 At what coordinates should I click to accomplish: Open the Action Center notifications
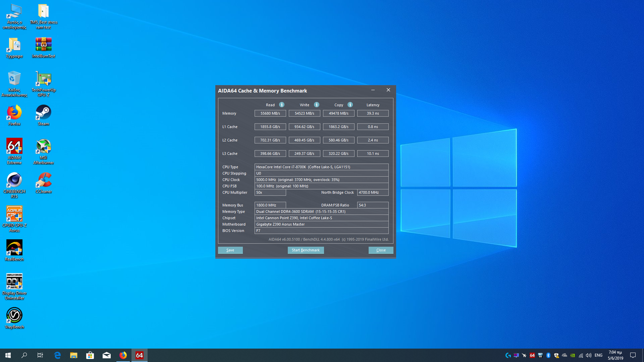coord(633,355)
